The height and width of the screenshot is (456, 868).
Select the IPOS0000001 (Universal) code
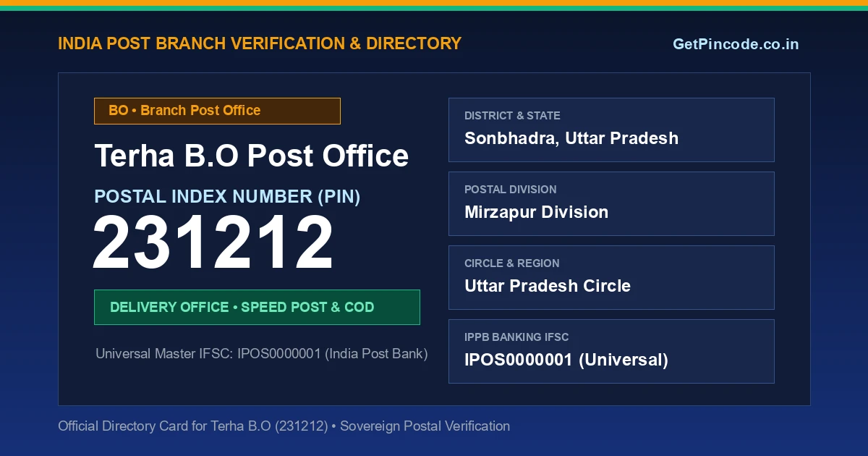coord(566,360)
